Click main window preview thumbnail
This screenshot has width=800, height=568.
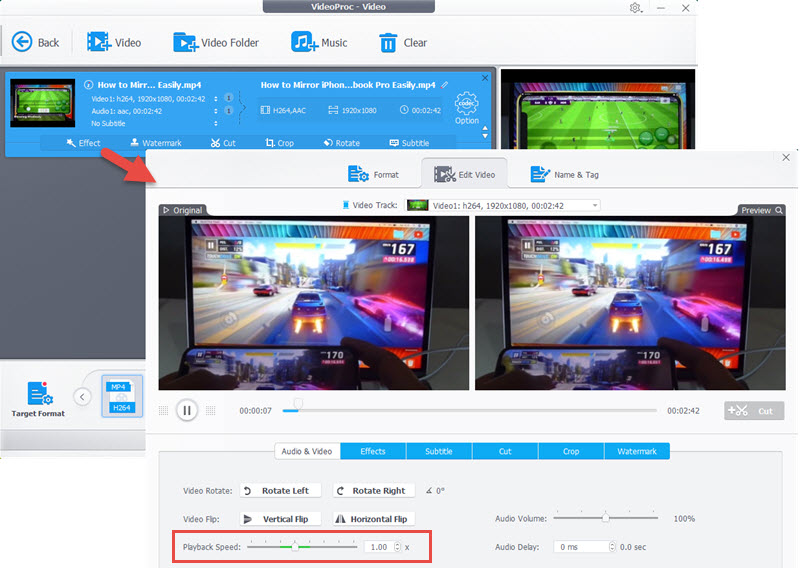click(598, 109)
